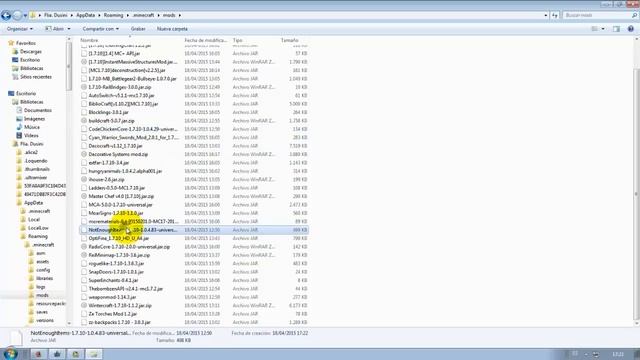The width and height of the screenshot is (640, 360).
Task: Open the Organizar menu
Action: coord(19,29)
